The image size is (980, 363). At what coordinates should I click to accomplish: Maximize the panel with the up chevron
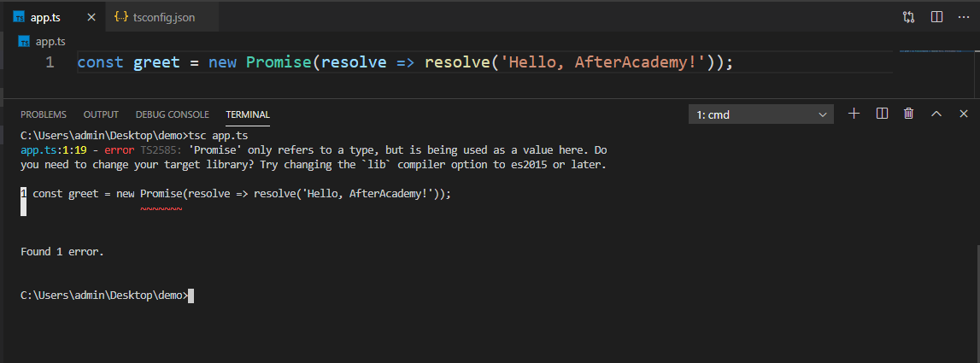pyautogui.click(x=936, y=114)
